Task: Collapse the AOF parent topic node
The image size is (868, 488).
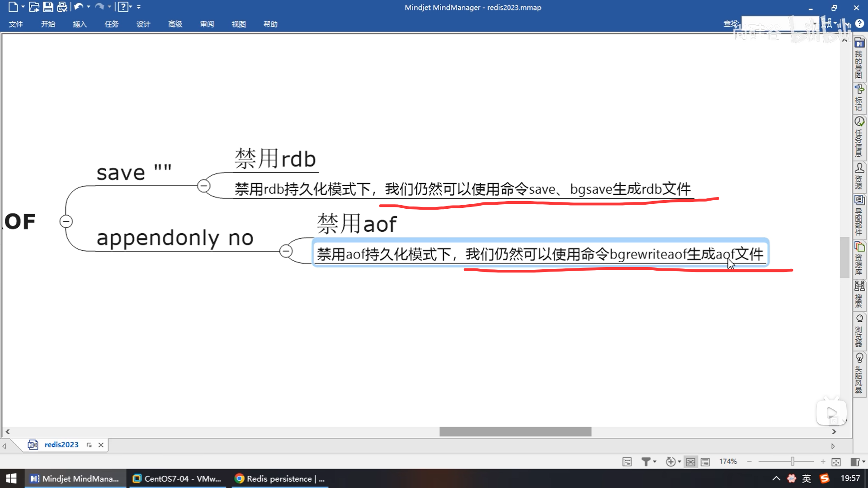Action: click(66, 221)
